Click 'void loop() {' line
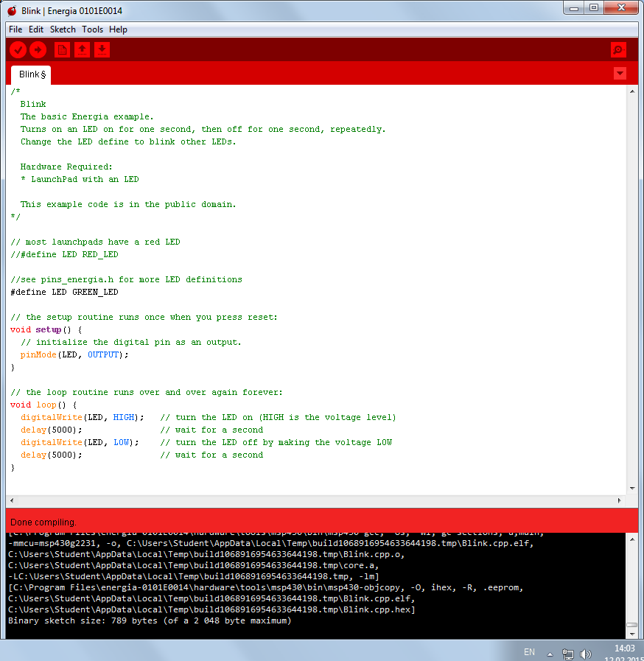644x661 pixels. pyautogui.click(x=43, y=405)
